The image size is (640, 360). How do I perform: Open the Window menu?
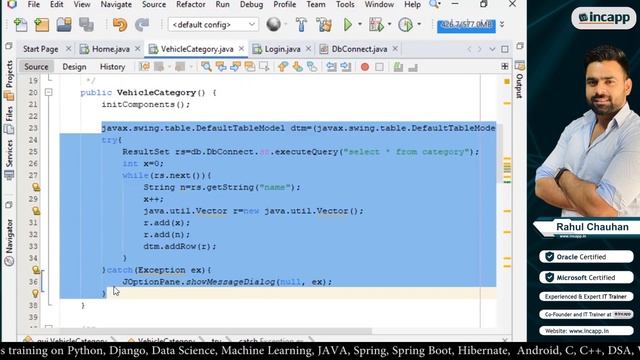click(379, 4)
